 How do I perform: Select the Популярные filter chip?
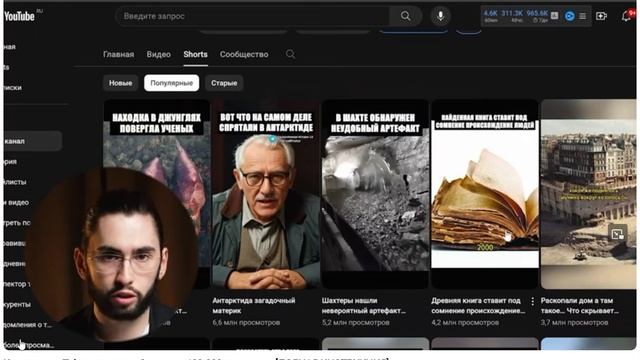pyautogui.click(x=171, y=83)
